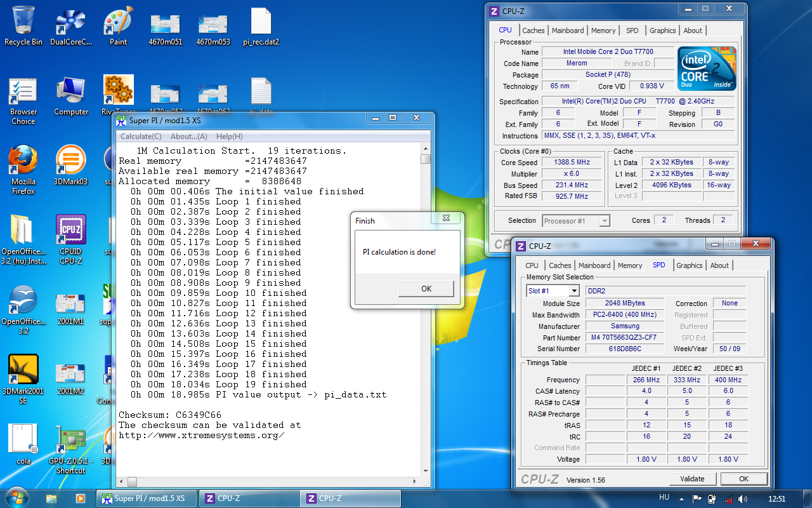The width and height of the screenshot is (812, 508).
Task: Switch to Mainboard tab in CPU-Z processor window
Action: tap(568, 30)
